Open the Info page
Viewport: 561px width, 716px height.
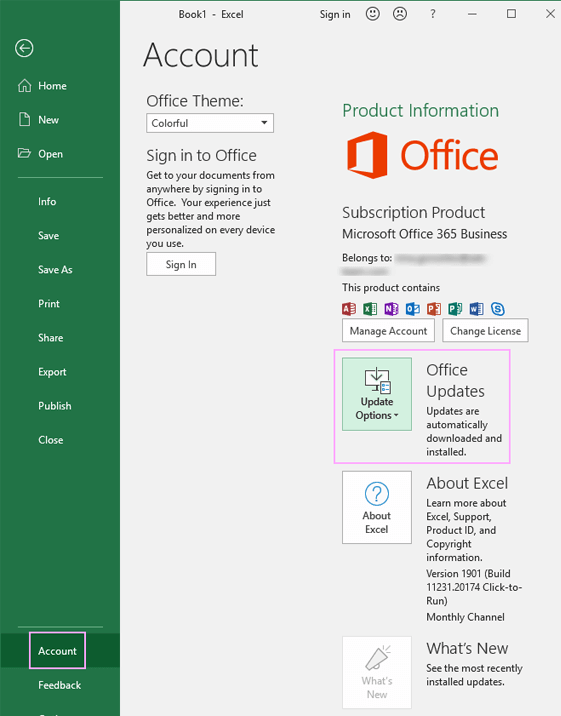[47, 201]
